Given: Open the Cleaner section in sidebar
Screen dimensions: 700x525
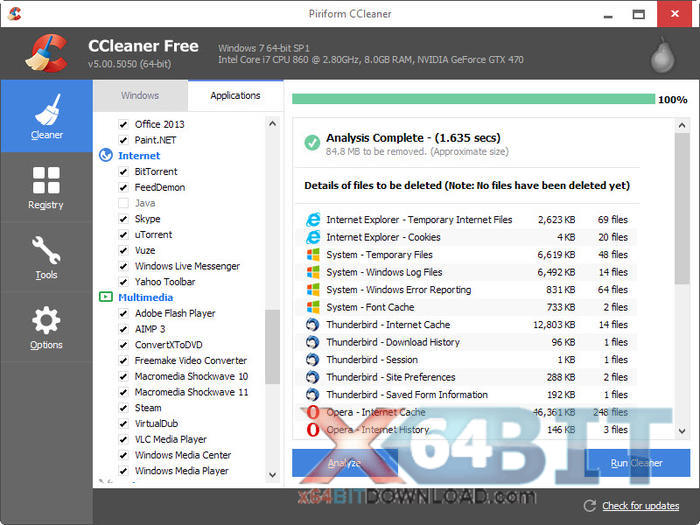Looking at the screenshot, I should [46, 116].
